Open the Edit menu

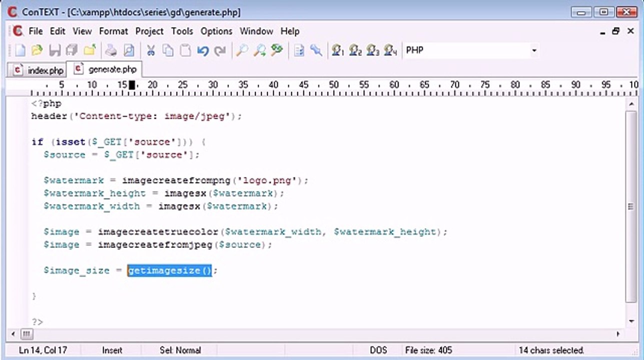[x=58, y=31]
